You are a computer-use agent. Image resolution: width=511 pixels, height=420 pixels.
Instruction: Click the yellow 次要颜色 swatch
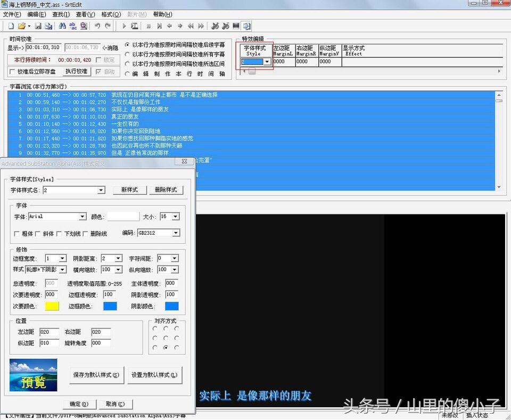point(52,306)
